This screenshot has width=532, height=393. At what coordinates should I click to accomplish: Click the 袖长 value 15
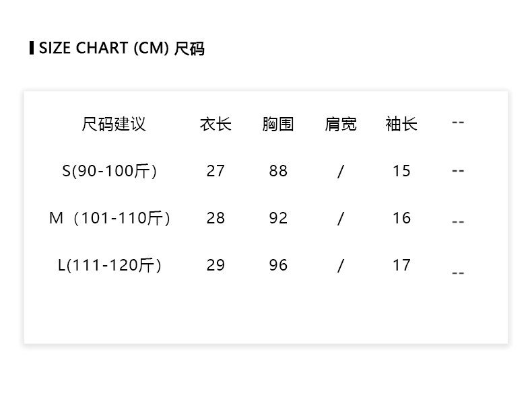coord(401,171)
